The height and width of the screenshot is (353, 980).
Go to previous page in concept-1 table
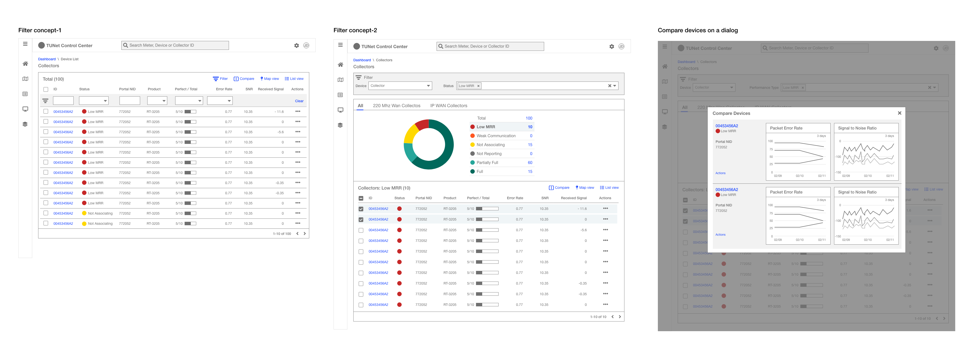(x=298, y=233)
